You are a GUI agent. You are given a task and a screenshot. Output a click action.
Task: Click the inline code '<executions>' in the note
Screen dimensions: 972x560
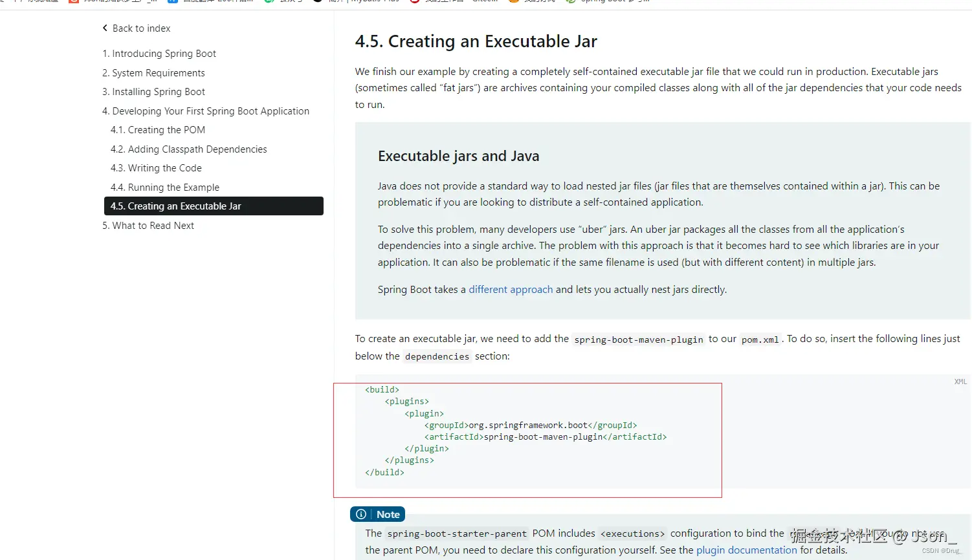632,534
